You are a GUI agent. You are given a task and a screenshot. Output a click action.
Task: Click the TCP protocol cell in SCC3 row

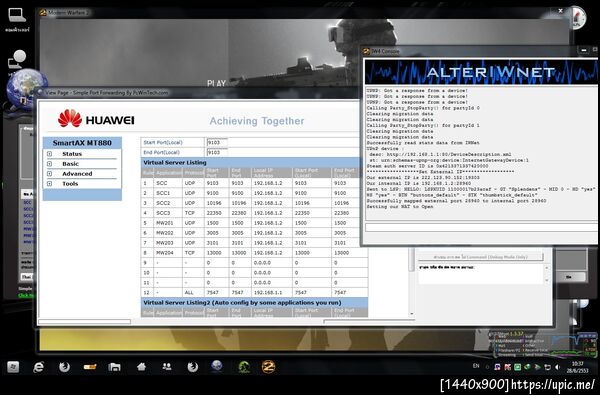(x=193, y=213)
